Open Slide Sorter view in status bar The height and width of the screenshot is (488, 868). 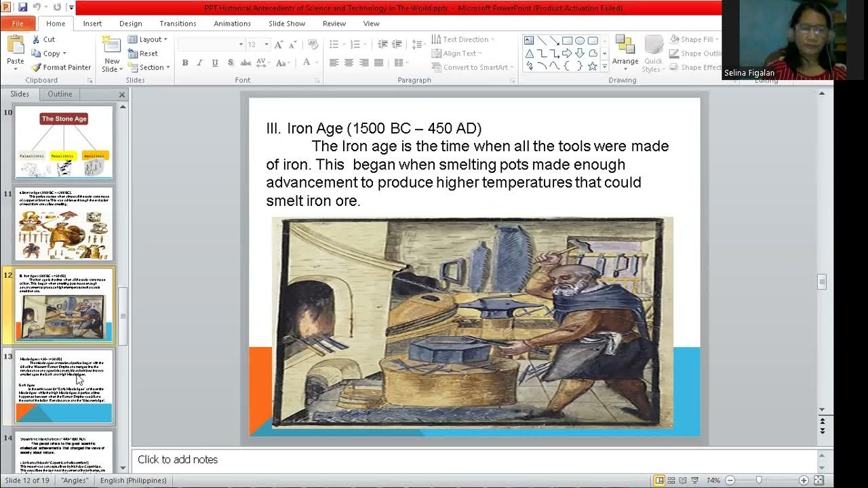point(672,481)
